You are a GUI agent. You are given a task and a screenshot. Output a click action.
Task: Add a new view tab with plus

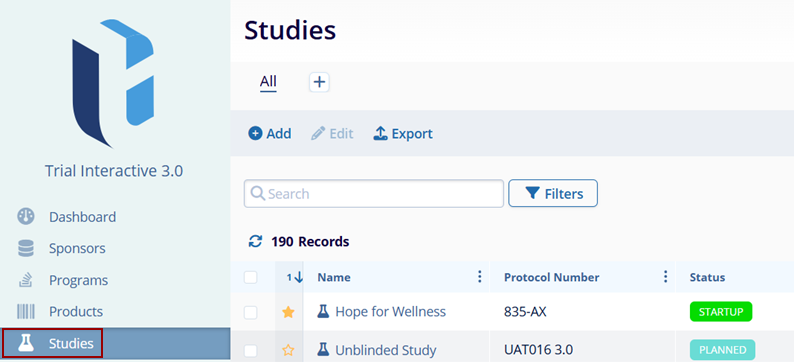click(320, 82)
